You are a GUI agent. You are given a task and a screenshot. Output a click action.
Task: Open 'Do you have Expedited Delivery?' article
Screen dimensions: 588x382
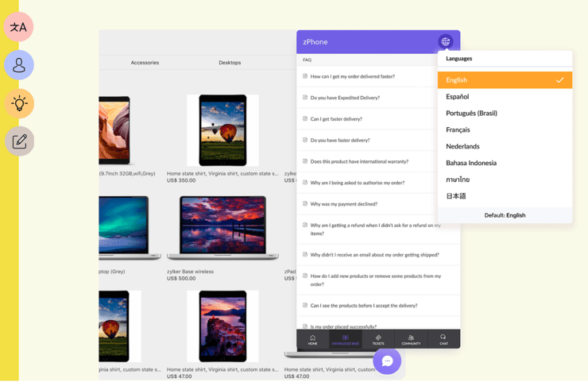(x=345, y=98)
